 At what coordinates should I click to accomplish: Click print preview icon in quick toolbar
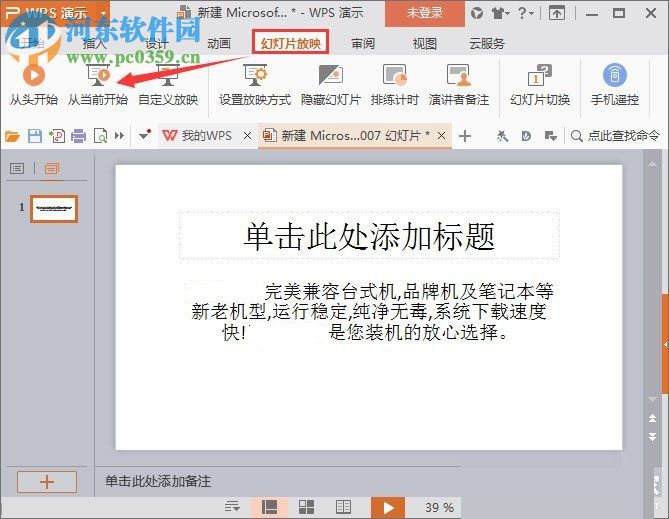click(x=100, y=136)
